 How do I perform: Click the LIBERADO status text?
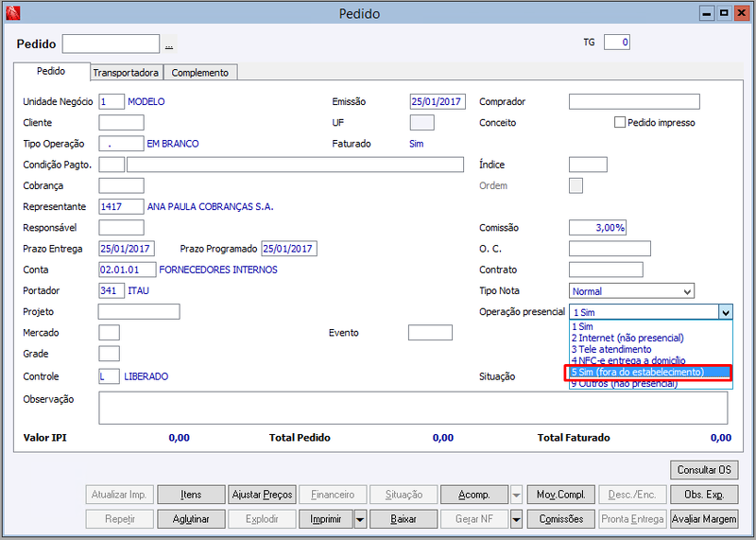coord(146,376)
